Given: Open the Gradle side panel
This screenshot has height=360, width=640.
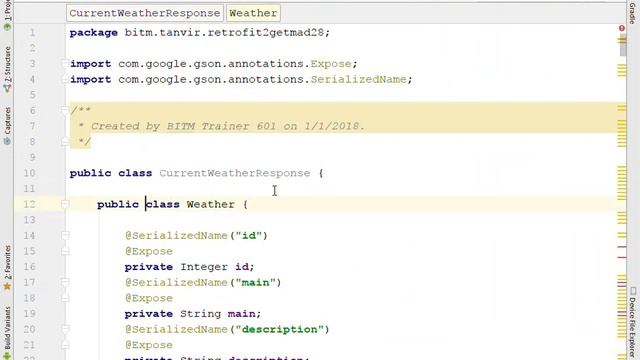Looking at the screenshot, I should tap(632, 12).
